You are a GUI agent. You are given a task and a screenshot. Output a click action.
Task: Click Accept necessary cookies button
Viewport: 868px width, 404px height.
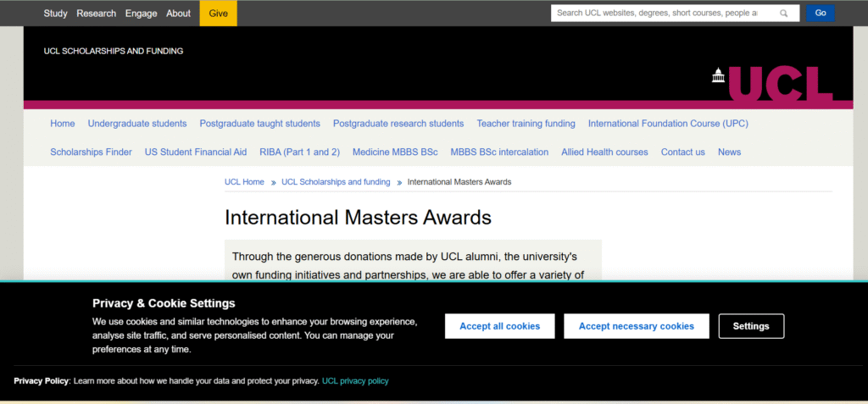[x=636, y=326]
